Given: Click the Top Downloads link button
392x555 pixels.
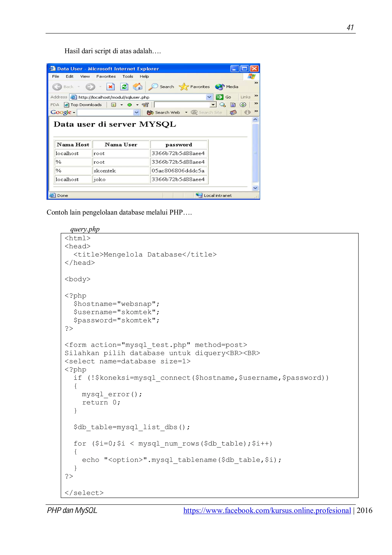Looking at the screenshot, I should (x=83, y=105).
